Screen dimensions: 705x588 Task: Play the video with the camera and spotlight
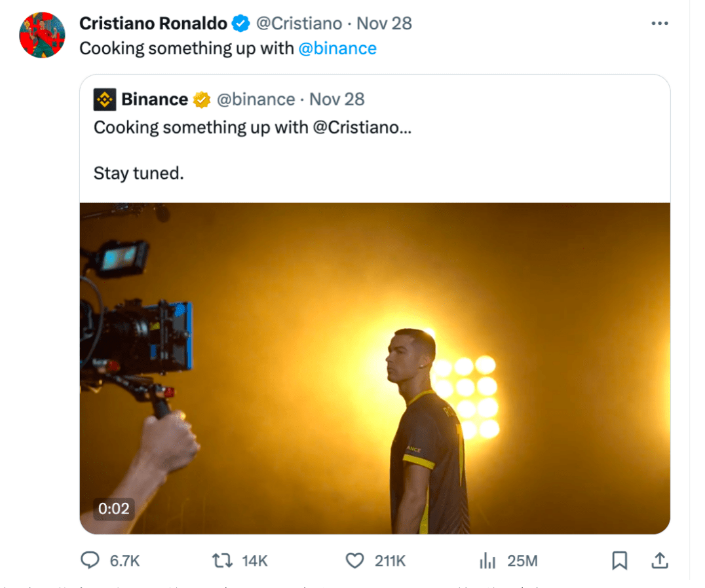tap(375, 368)
